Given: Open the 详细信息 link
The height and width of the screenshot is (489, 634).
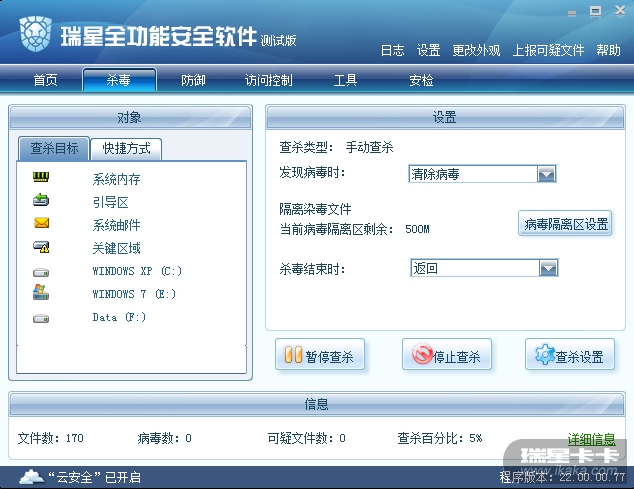Looking at the screenshot, I should pyautogui.click(x=592, y=439).
